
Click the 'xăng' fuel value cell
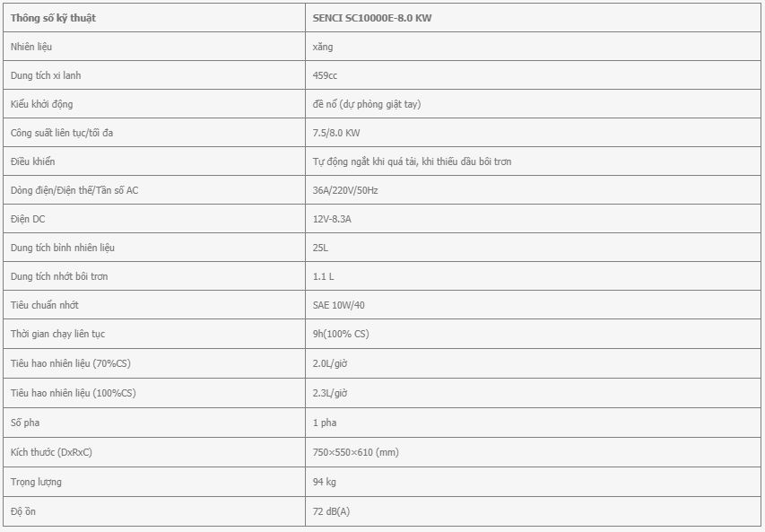click(x=533, y=47)
